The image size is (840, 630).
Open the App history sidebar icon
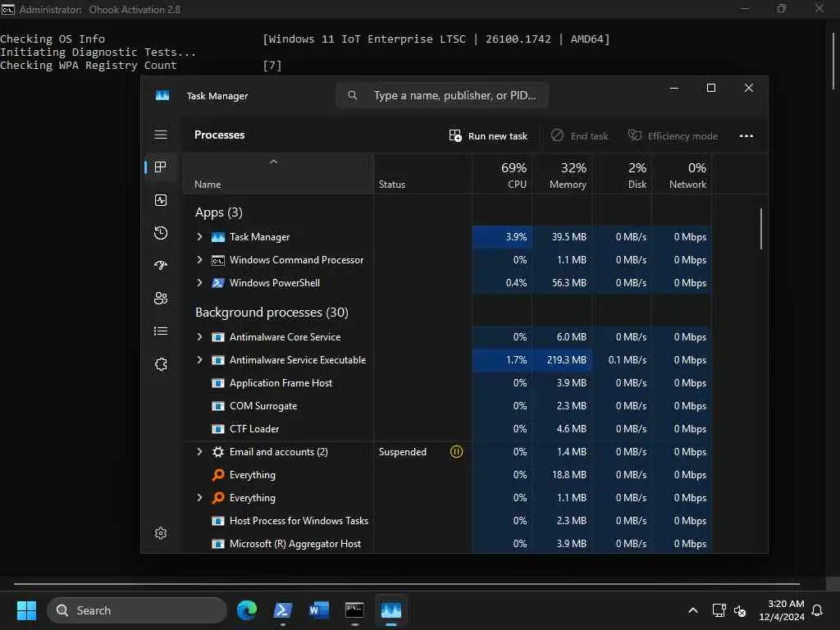coord(161,233)
